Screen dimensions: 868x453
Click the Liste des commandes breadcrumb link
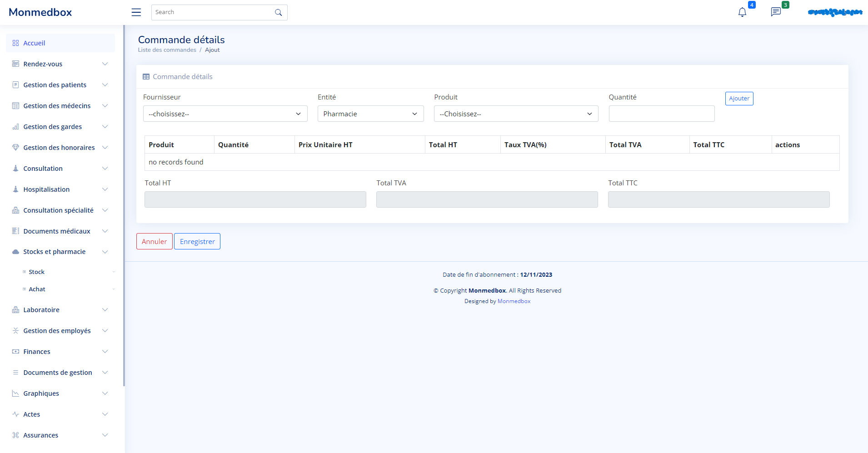coord(167,50)
